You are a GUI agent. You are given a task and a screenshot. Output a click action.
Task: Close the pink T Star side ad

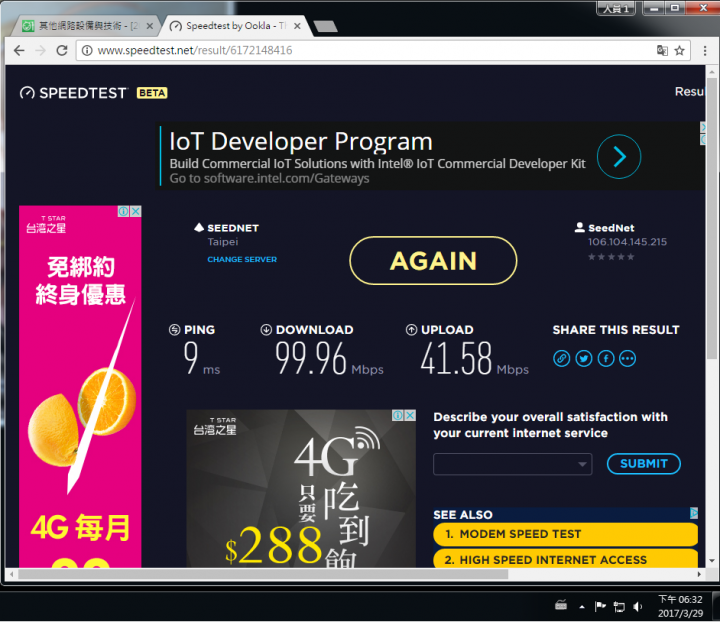[135, 211]
